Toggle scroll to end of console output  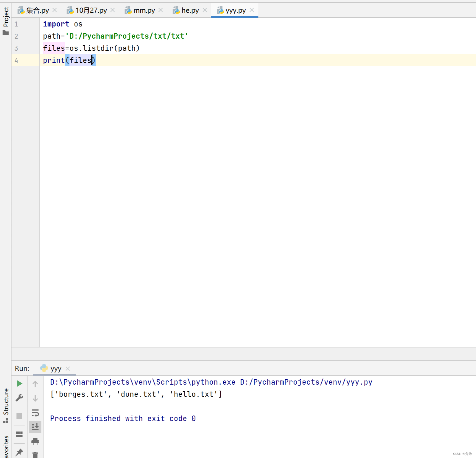(35, 427)
